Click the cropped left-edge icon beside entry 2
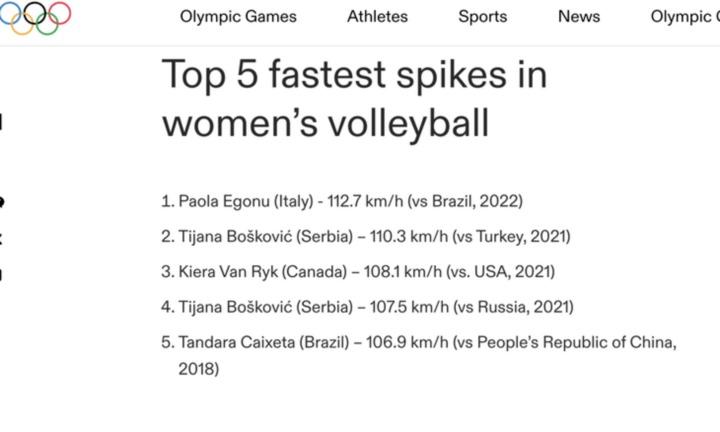This screenshot has height=432, width=720. [2, 238]
